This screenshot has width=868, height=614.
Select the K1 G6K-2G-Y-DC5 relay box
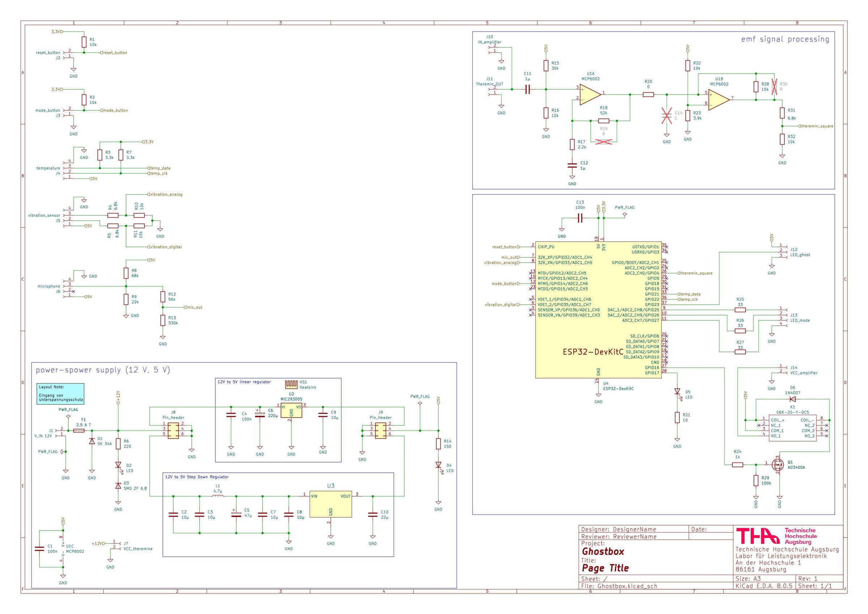pyautogui.click(x=792, y=428)
